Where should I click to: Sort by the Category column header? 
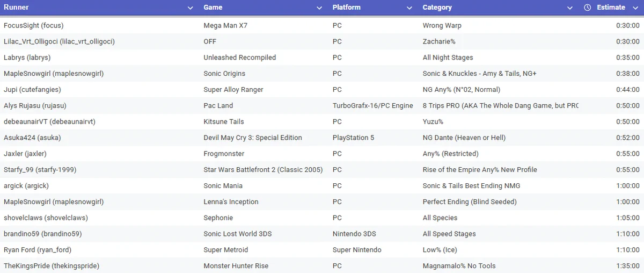click(437, 8)
